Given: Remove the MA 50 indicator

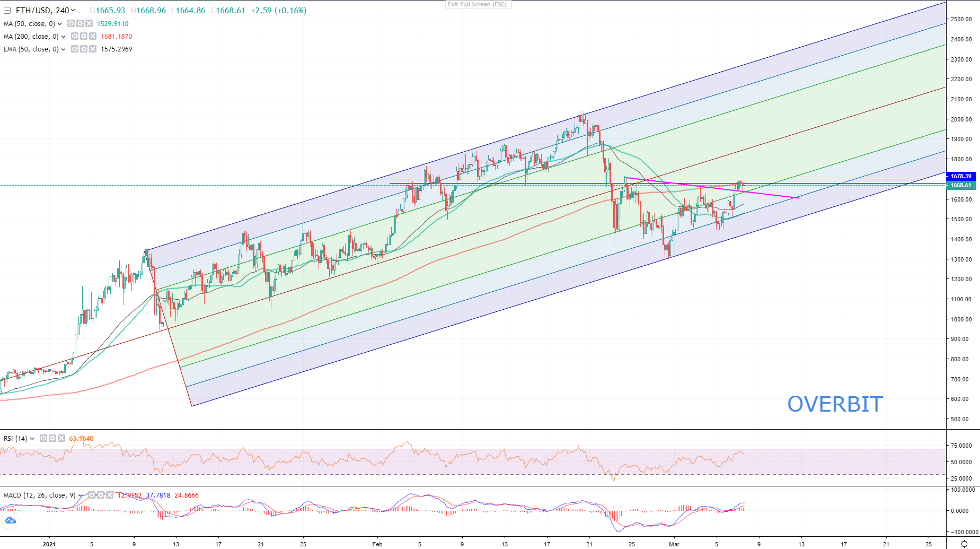Looking at the screenshot, I should click(x=89, y=23).
